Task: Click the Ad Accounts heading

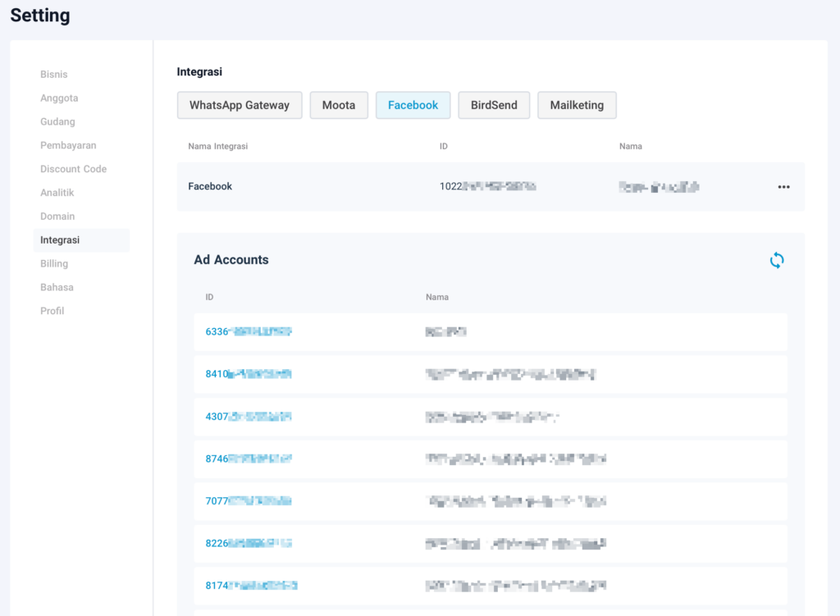Action: pyautogui.click(x=231, y=260)
